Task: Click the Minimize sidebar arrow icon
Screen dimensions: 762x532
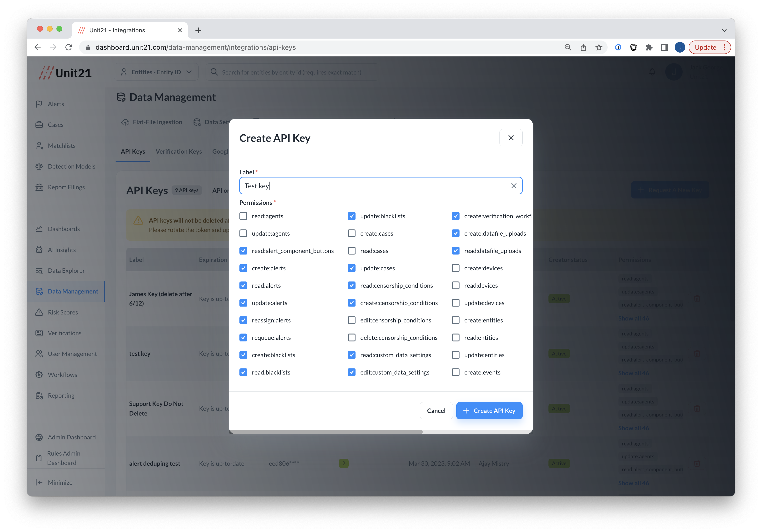Action: (39, 482)
